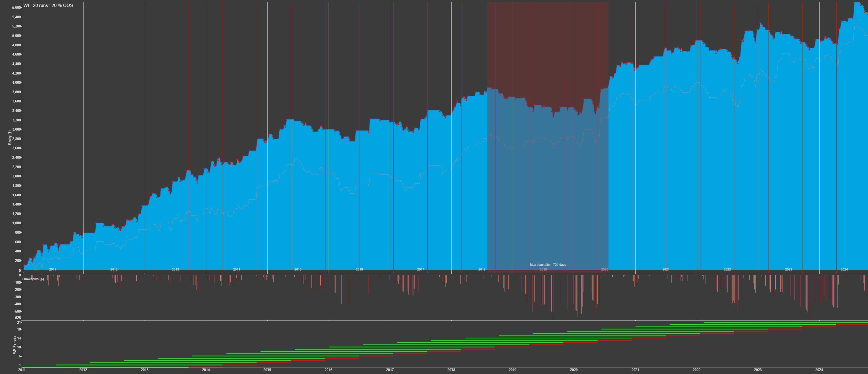Select the 3,000 equity axis tick
Viewport: 868px width, 374px height.
click(16, 129)
